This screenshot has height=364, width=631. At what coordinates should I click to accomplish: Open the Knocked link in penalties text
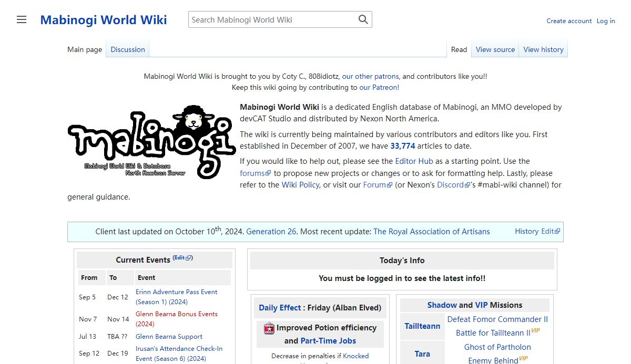click(x=356, y=356)
